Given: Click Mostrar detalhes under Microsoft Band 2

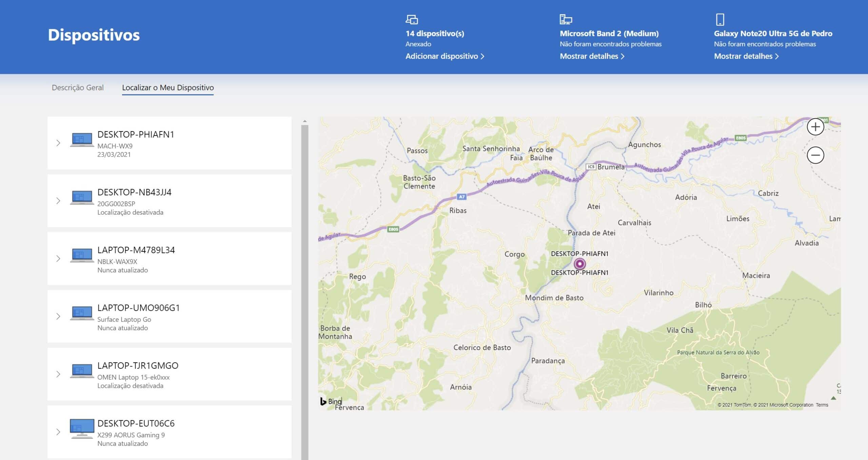Looking at the screenshot, I should [592, 56].
